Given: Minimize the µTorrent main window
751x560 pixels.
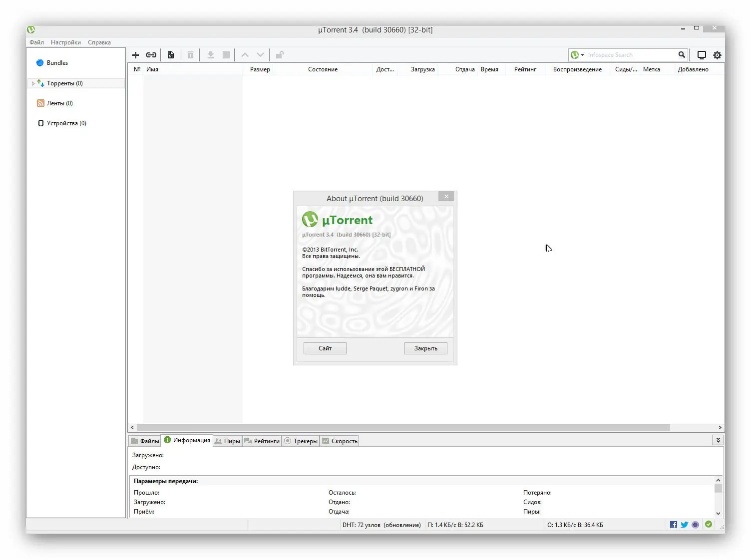Looking at the screenshot, I should tap(683, 29).
